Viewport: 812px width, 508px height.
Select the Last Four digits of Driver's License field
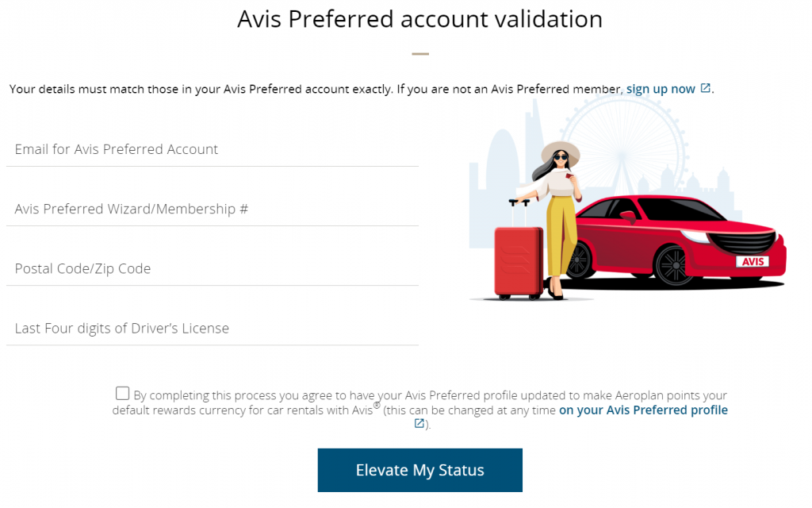pyautogui.click(x=212, y=328)
